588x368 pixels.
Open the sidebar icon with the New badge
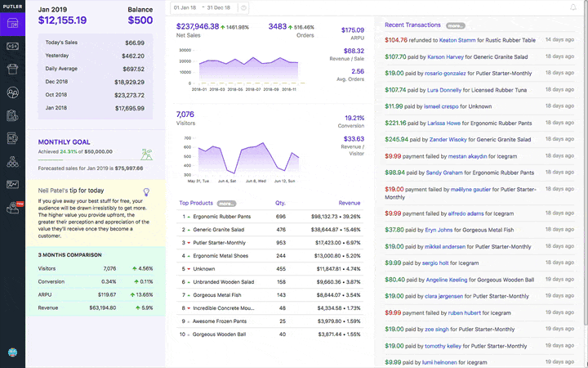(12, 209)
